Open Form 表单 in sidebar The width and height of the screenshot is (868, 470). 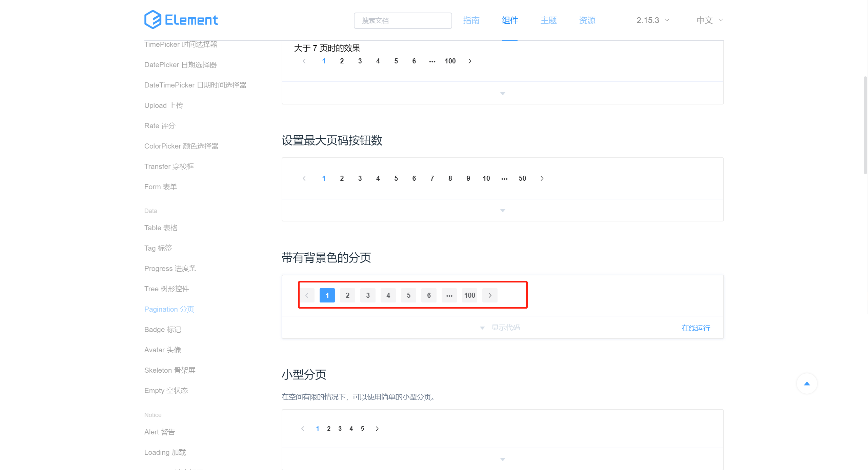pyautogui.click(x=160, y=187)
